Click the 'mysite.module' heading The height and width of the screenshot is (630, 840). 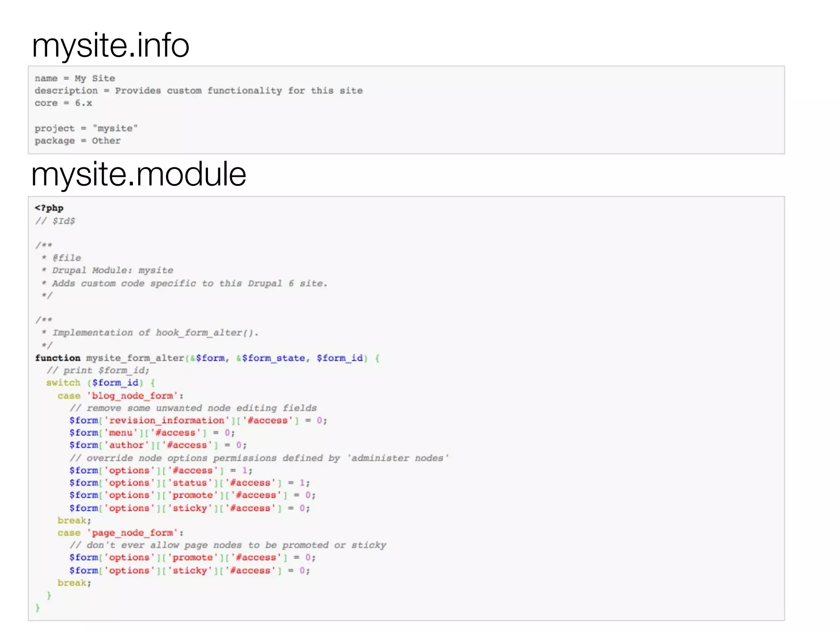(x=139, y=174)
